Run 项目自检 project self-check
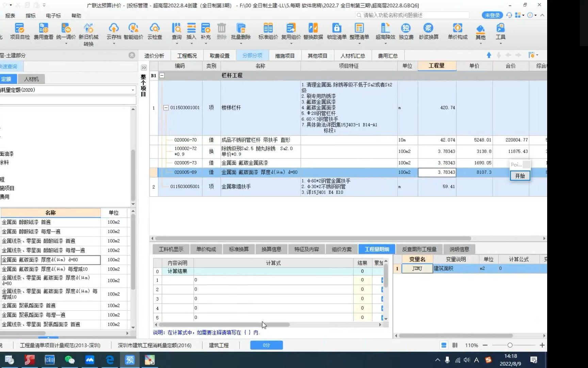The image size is (588, 368). (19, 32)
